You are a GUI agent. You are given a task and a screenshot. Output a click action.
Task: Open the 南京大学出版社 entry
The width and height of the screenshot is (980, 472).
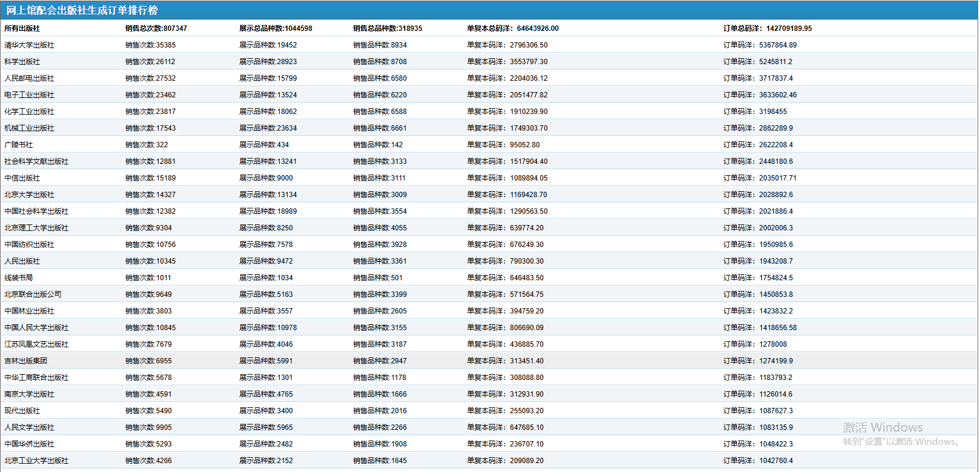tap(29, 394)
